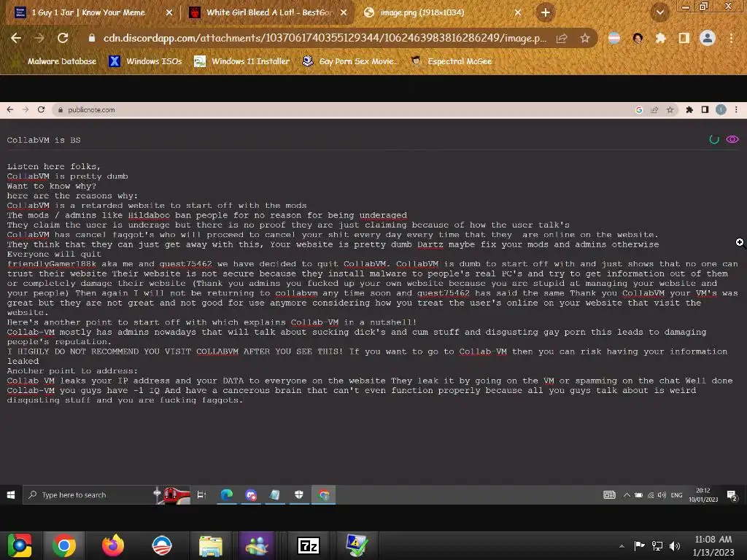Click the forward navigation arrow in outer Chrome
Image resolution: width=747 pixels, height=560 pixels.
[39, 38]
